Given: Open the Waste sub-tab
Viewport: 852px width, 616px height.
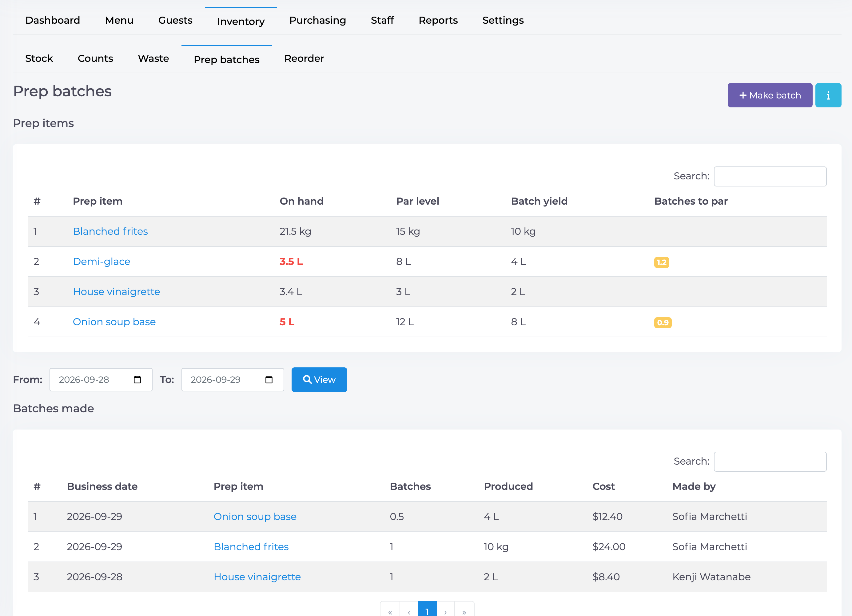Looking at the screenshot, I should [153, 59].
